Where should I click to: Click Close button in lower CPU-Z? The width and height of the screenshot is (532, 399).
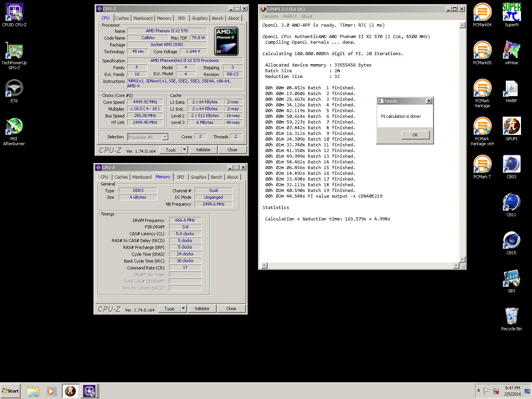point(231,309)
